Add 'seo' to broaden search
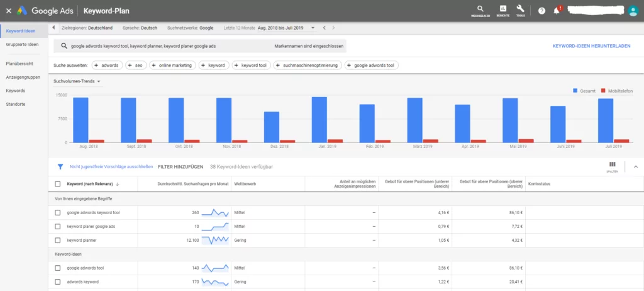 click(136, 66)
